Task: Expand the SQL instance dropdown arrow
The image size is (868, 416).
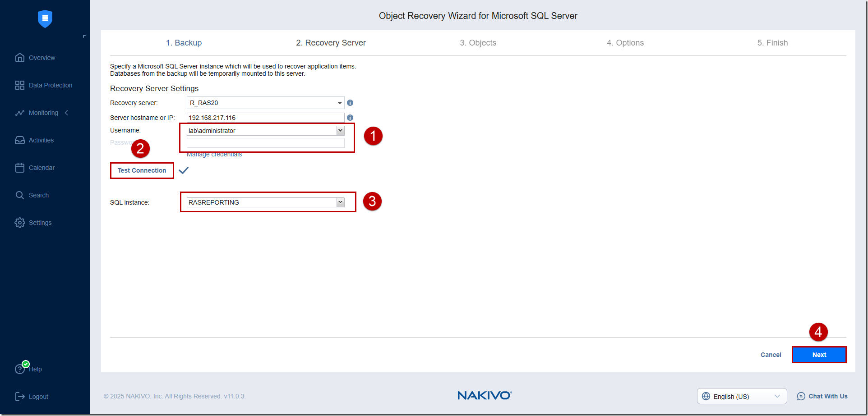Action: (x=340, y=202)
